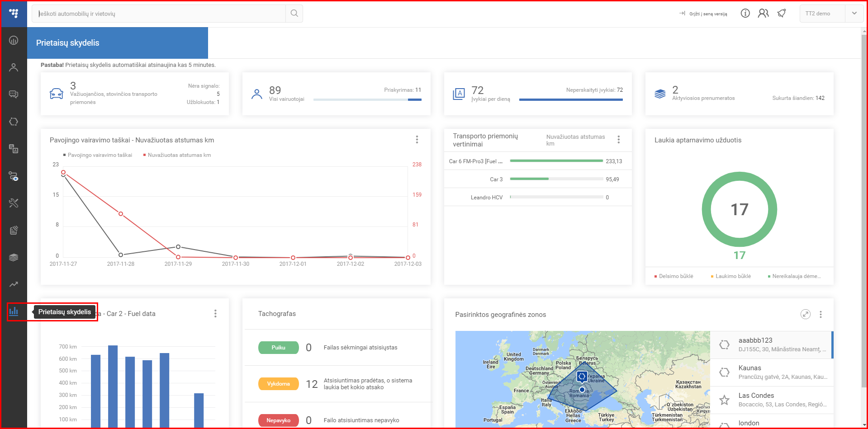868x429 pixels.
Task: Select Las Condes geozone list item
Action: (771, 400)
